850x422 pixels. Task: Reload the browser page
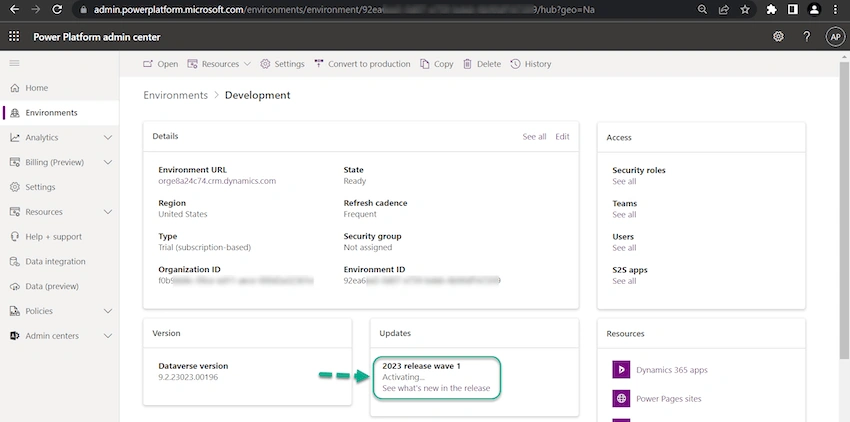[x=56, y=9]
